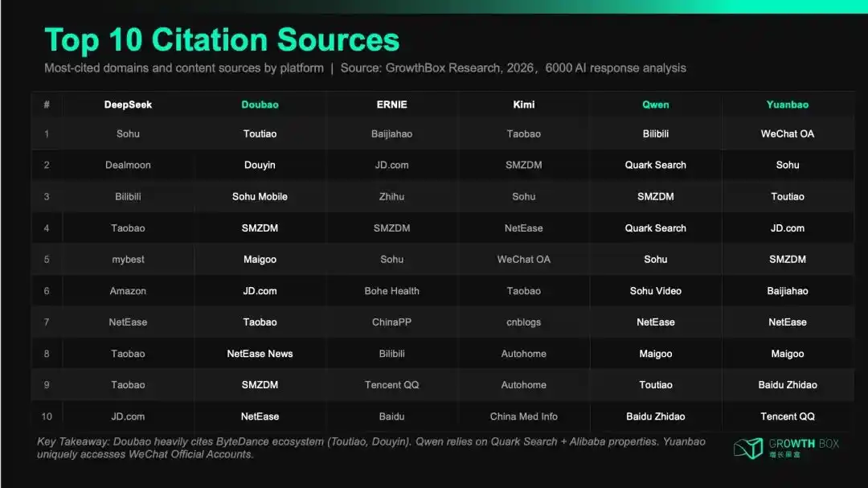Click the Tencent QQ cell under Yuanbao
Screen dimensions: 868x488
click(x=787, y=416)
